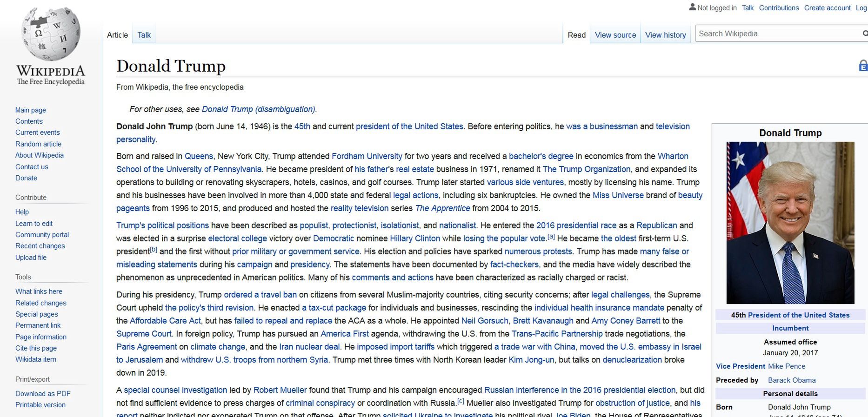Click footnote [c] after Russia

click(461, 401)
